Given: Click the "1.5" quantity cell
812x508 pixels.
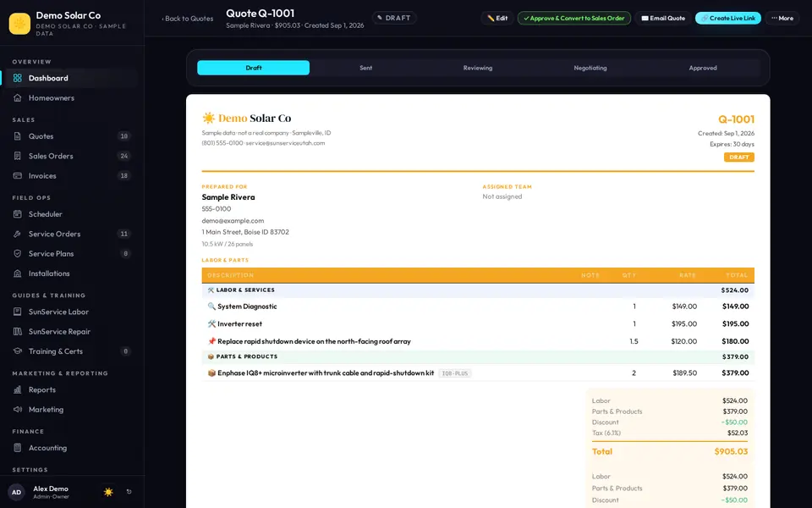Looking at the screenshot, I should tap(634, 341).
